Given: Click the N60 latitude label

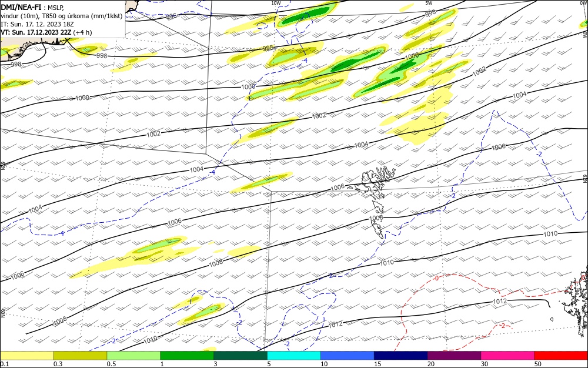Looking at the screenshot, I should [x=3, y=313].
